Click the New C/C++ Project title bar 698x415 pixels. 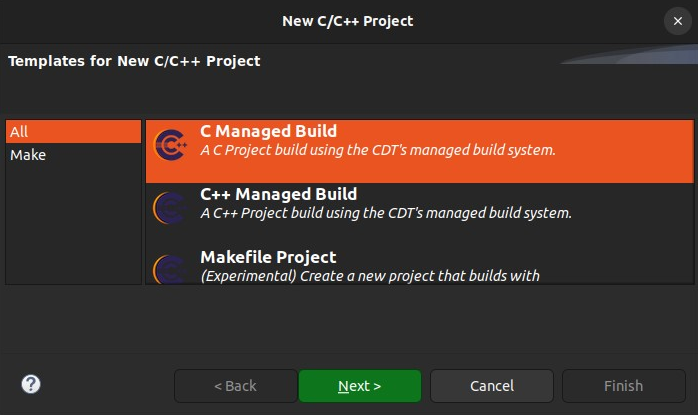point(348,21)
